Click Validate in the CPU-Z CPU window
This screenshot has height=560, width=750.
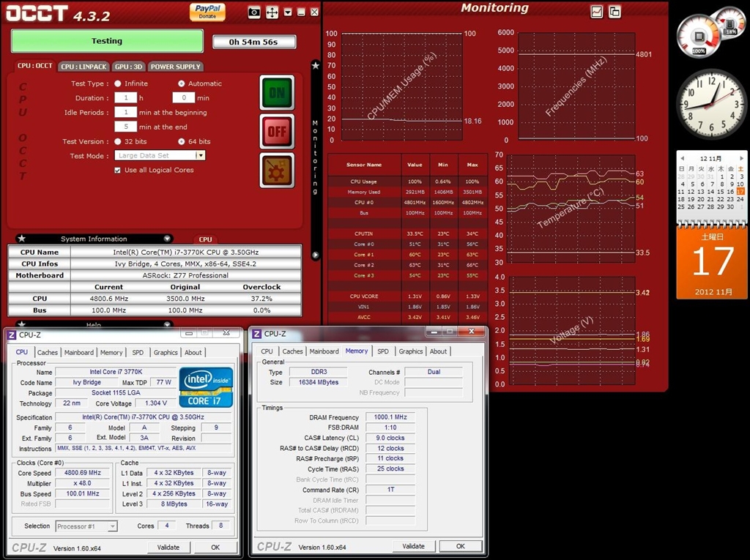coord(168,547)
